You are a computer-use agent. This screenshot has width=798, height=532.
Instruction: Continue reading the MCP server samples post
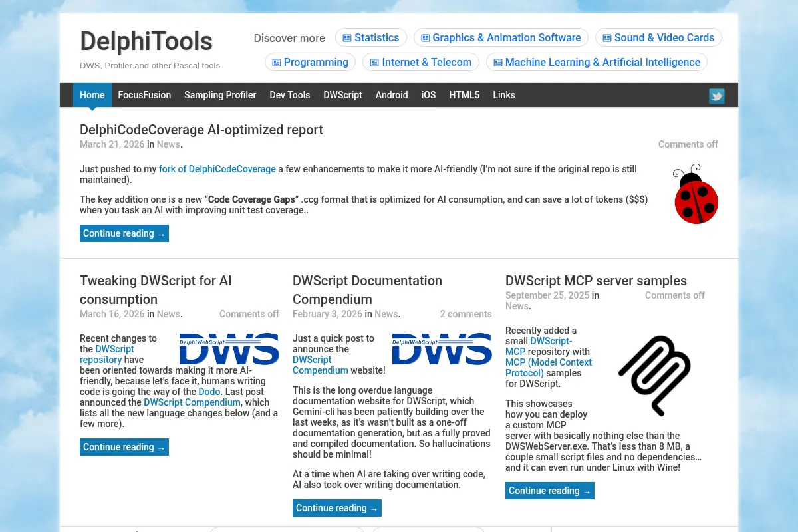click(x=550, y=491)
